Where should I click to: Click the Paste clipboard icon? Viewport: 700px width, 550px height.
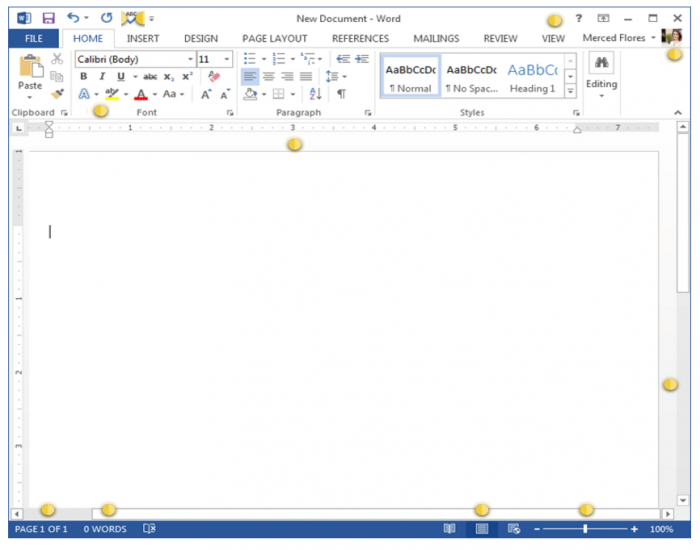(x=30, y=66)
